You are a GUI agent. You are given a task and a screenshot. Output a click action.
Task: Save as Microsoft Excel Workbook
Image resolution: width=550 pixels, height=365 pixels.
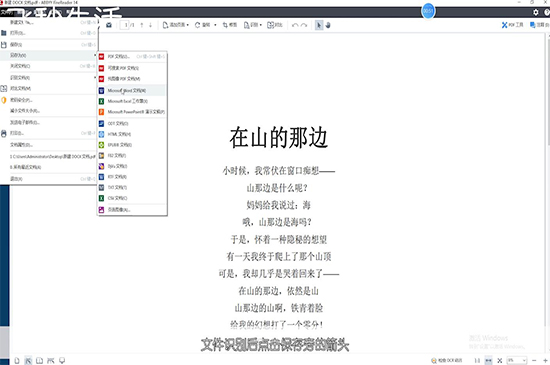tap(132, 101)
